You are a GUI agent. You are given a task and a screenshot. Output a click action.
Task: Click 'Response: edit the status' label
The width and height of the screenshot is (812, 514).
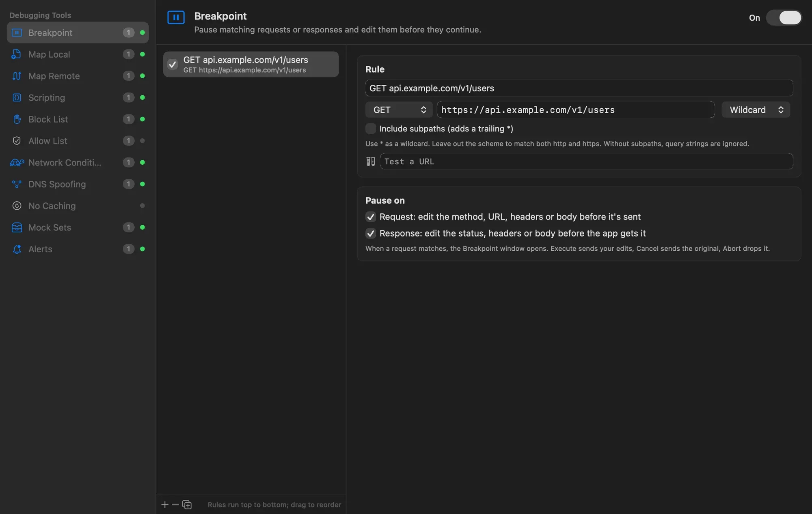click(512, 233)
